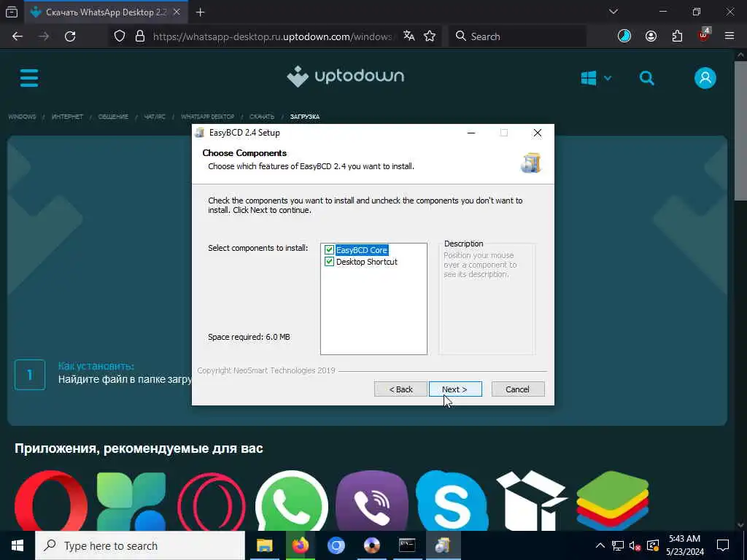Image resolution: width=747 pixels, height=560 pixels.
Task: Bookmark this page with the star
Action: coord(430,36)
